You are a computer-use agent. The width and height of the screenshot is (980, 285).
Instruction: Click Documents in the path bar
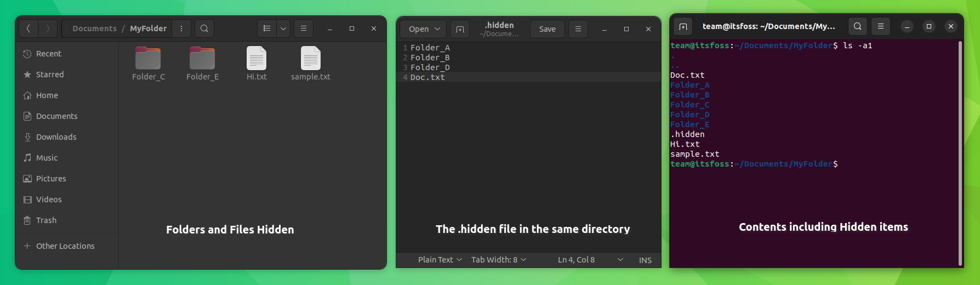tap(94, 29)
